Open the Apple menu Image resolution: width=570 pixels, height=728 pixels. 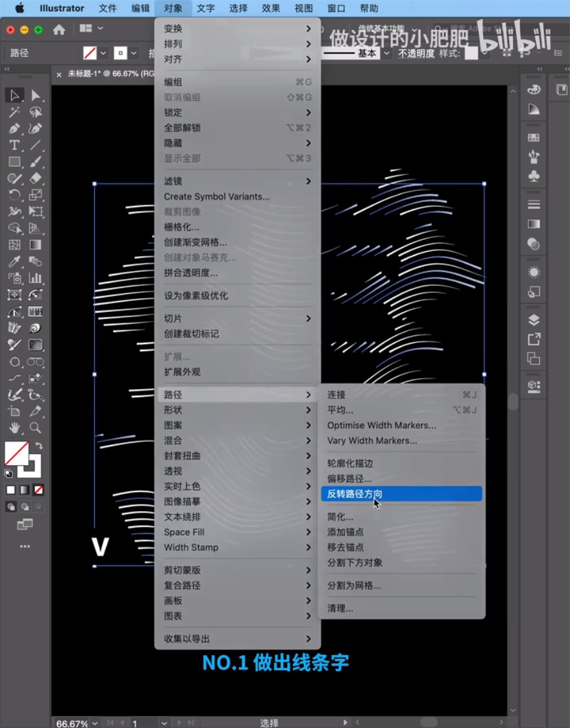point(20,9)
